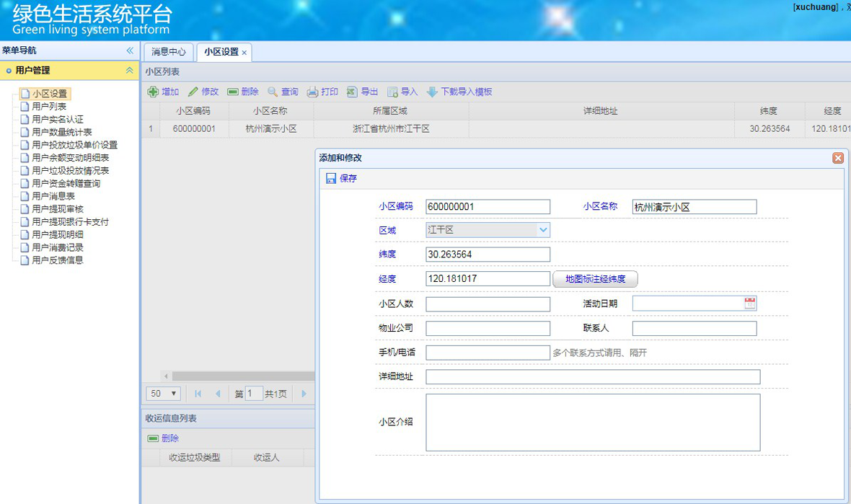Screen dimensions: 851x504
Task: Click the 详细地址 input field in dialog
Action: click(593, 376)
